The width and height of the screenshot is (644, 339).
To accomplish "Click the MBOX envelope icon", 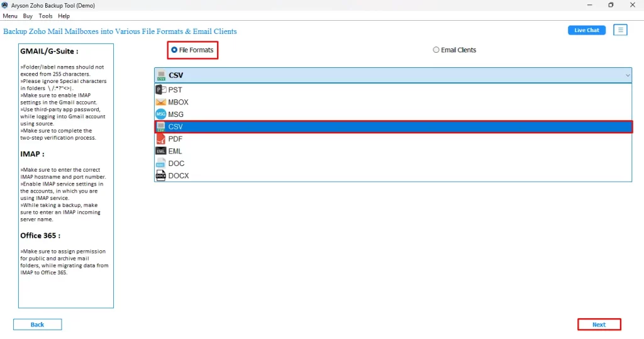I will point(161,102).
